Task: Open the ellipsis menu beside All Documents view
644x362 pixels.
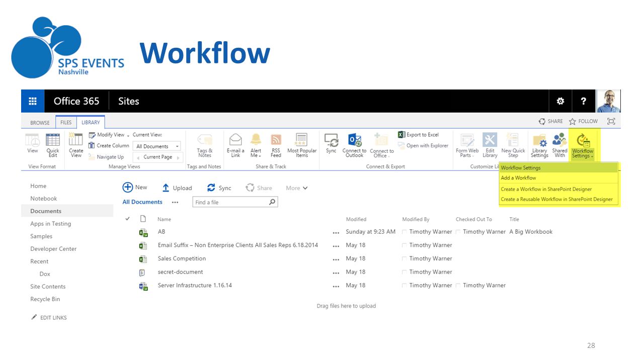Action: click(175, 202)
